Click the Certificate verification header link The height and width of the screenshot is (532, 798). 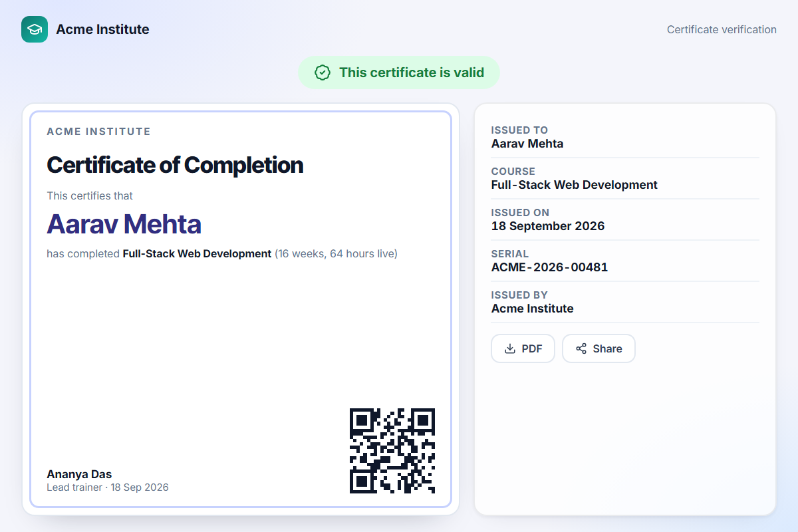click(x=722, y=29)
